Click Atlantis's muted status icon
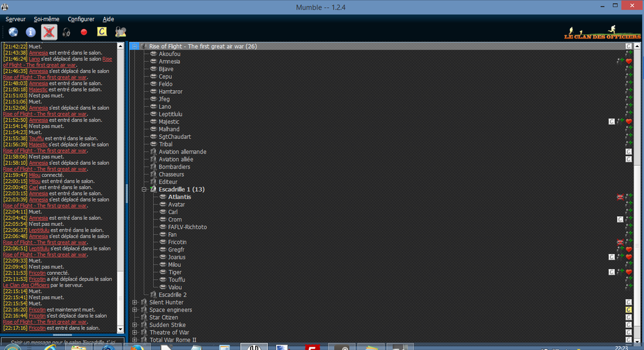This screenshot has width=644, height=350. (x=620, y=197)
